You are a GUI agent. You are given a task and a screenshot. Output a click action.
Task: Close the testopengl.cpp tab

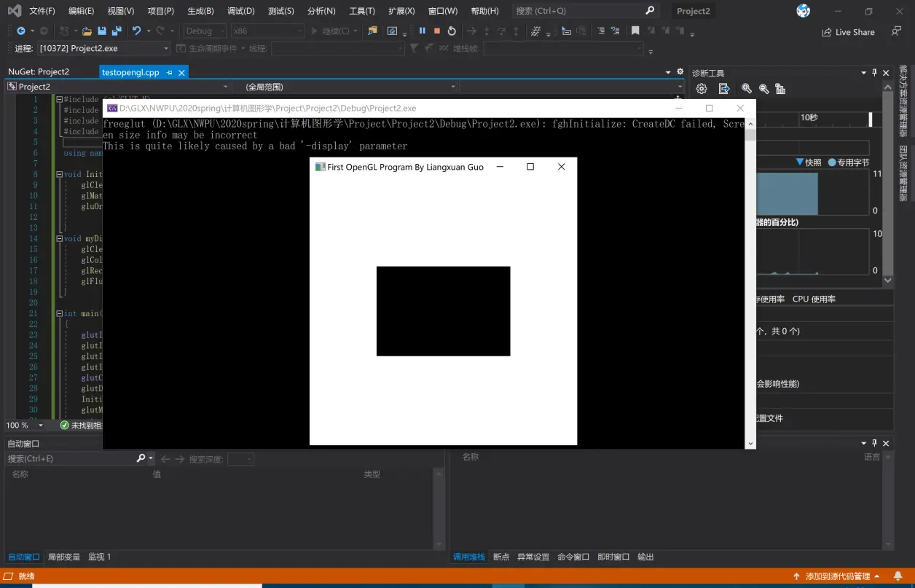click(x=181, y=73)
